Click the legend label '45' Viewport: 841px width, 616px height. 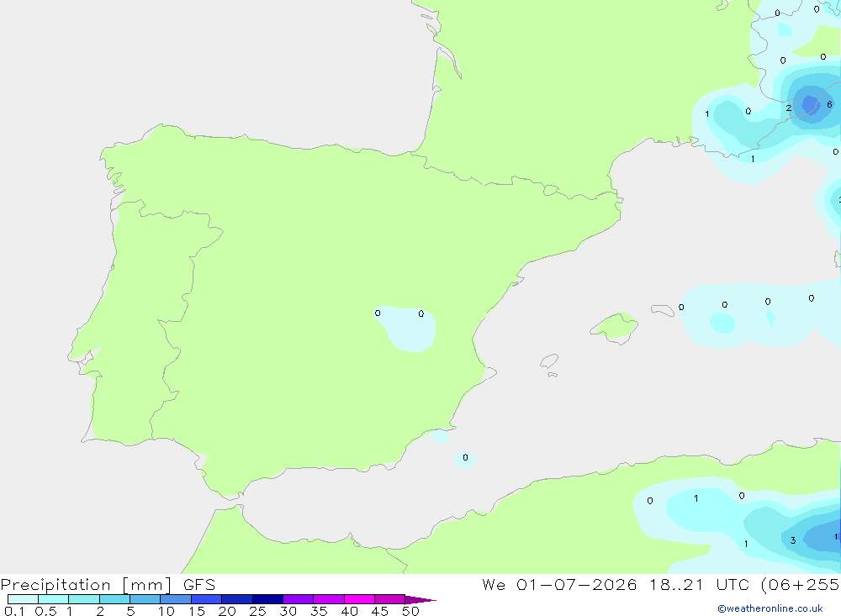380,611
